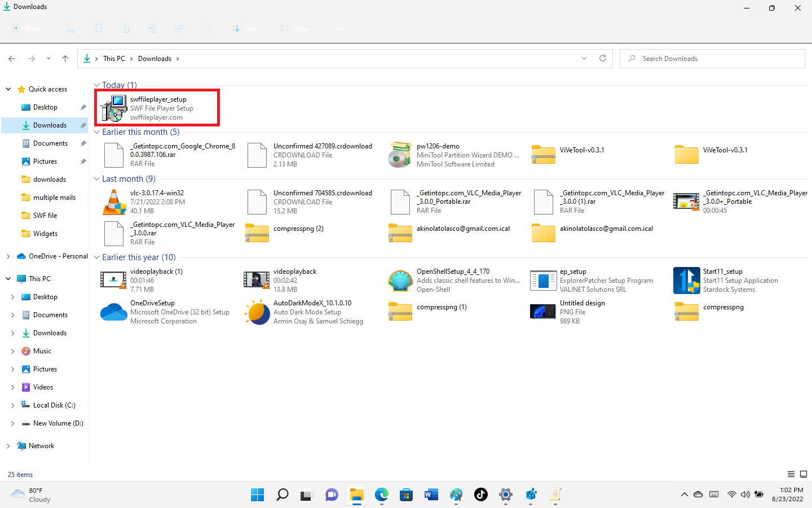Screen dimensions: 812x508
Task: Show hidden system tray icons
Action: coord(684,494)
